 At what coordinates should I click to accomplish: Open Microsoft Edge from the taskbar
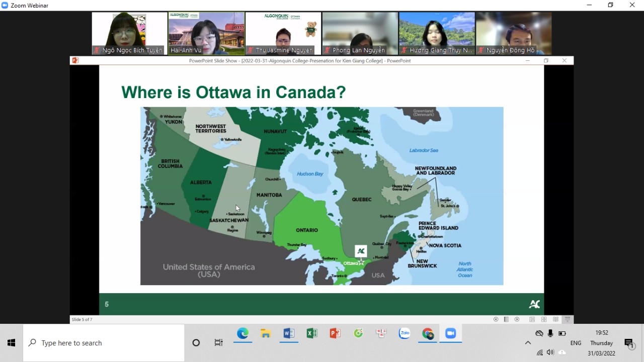coord(243,333)
